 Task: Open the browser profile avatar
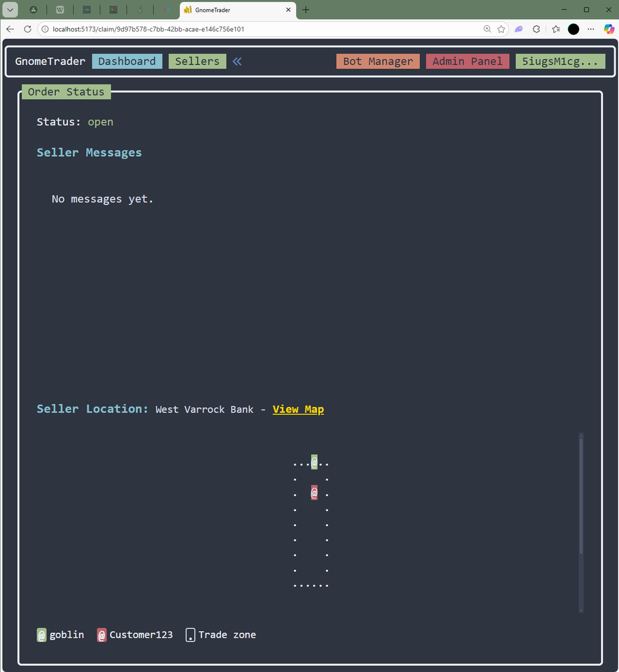point(574,29)
